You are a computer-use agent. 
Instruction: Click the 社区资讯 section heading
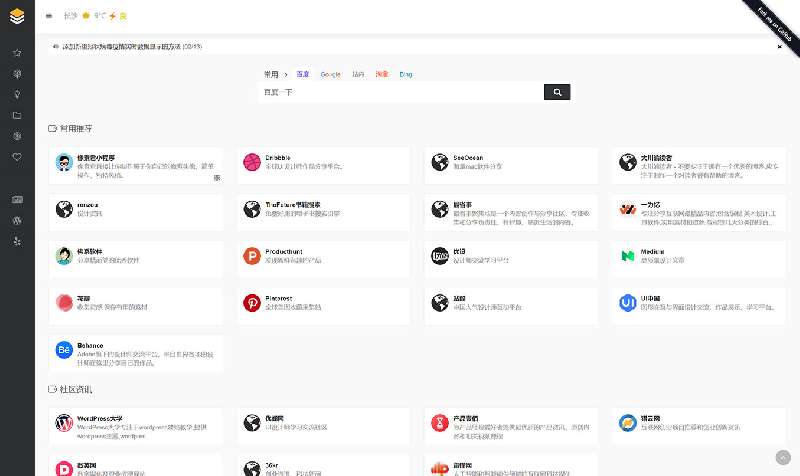[x=76, y=389]
